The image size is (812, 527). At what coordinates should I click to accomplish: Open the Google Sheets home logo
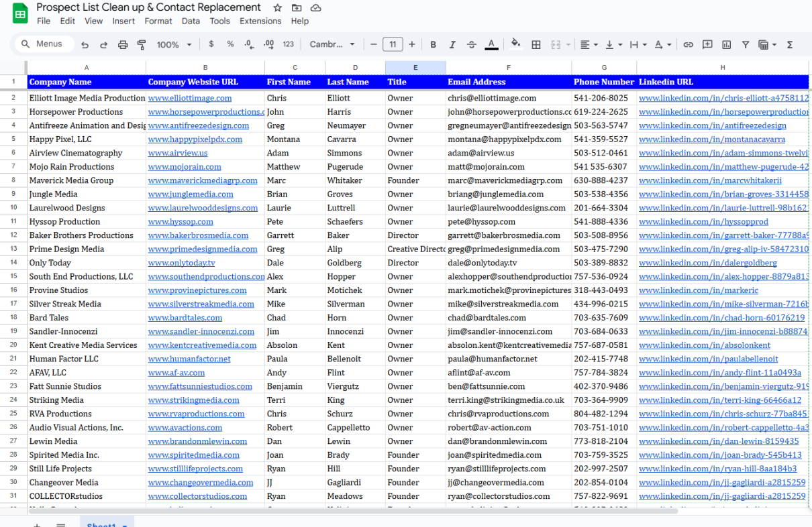click(20, 13)
